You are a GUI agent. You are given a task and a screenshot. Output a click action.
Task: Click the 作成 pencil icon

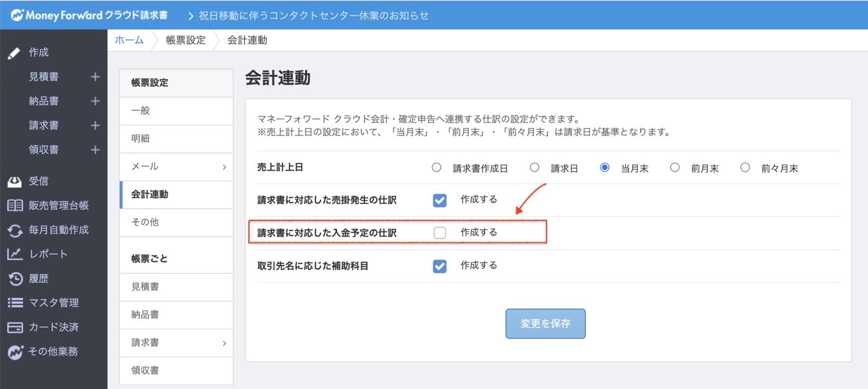point(14,53)
